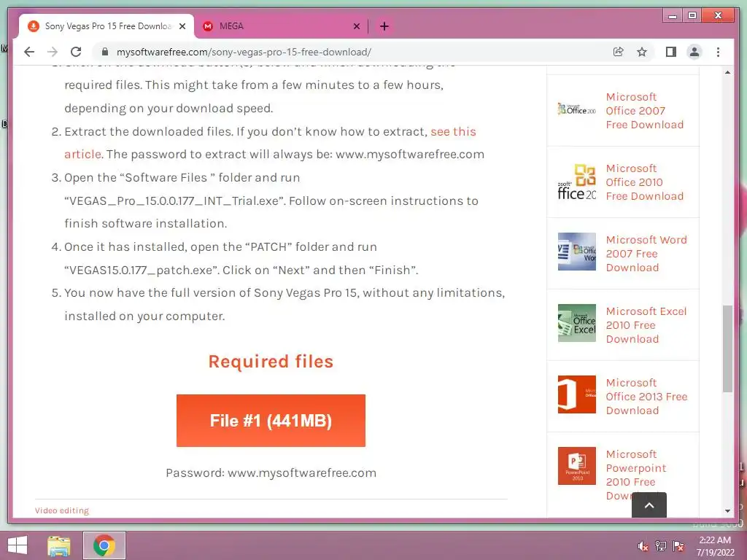Open the network status tray icon
This screenshot has height=560, width=747.
[x=661, y=546]
